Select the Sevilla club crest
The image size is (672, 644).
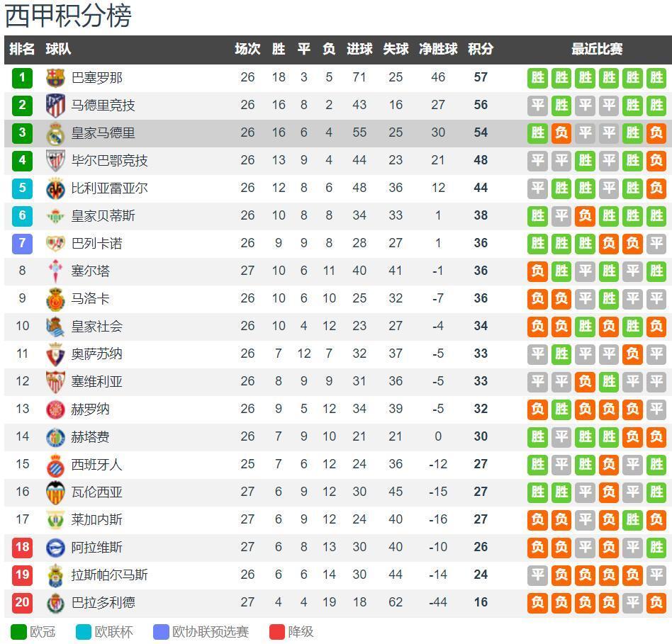point(55,382)
